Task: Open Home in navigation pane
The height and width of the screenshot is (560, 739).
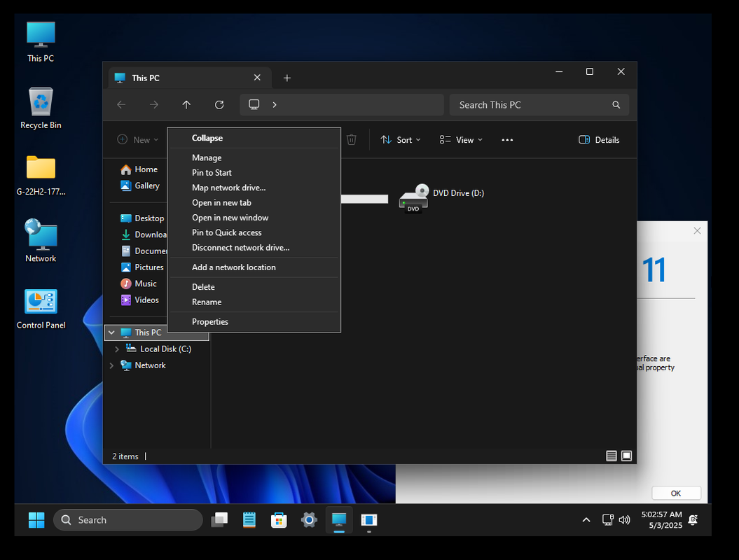Action: pos(139,169)
